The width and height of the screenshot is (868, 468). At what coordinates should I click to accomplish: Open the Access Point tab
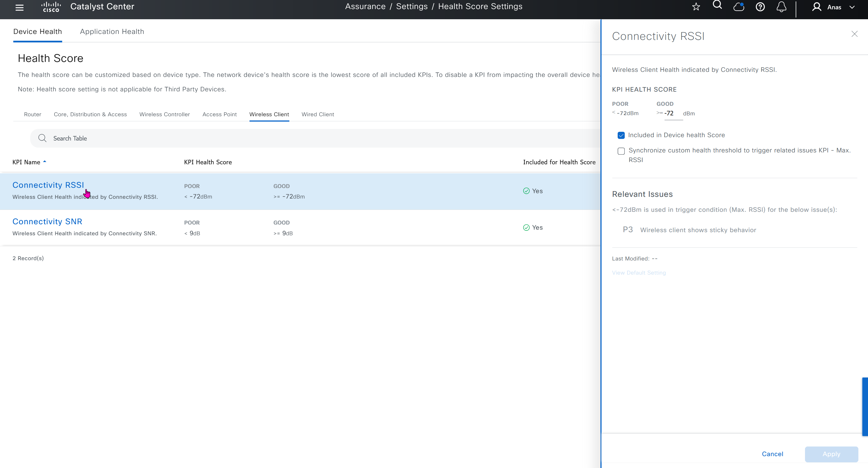(x=219, y=114)
